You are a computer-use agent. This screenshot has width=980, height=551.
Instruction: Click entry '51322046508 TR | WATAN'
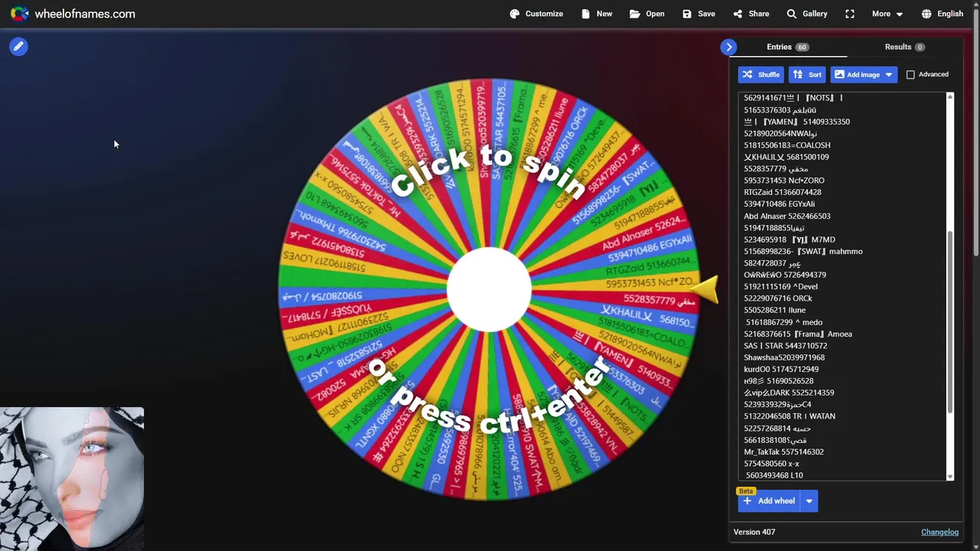coord(789,416)
